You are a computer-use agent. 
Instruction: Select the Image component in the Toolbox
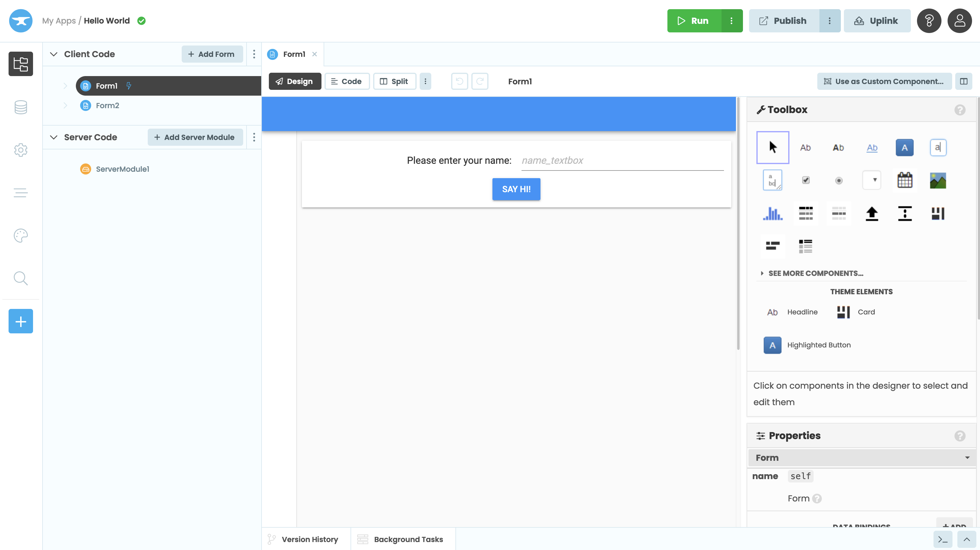(938, 180)
